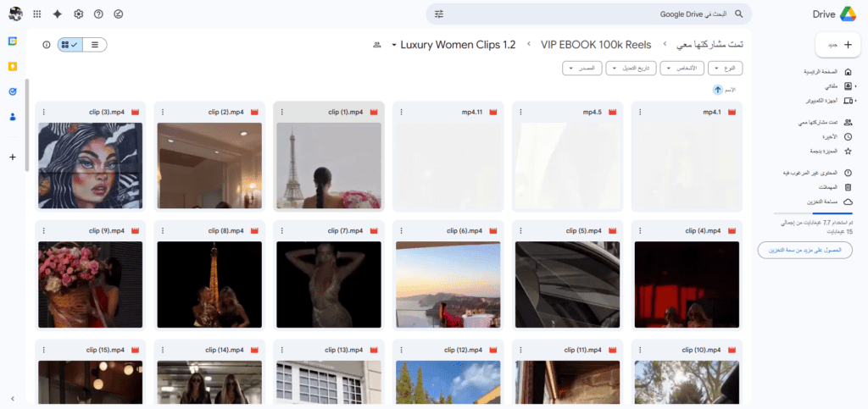Open Luxury Women Clips 1.2 folder dropdown
Image resolution: width=868 pixels, height=409 pixels.
(x=453, y=44)
